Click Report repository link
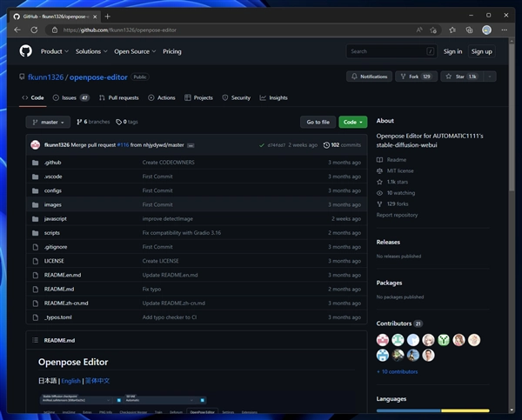Image resolution: width=522 pixels, height=420 pixels. (x=398, y=215)
